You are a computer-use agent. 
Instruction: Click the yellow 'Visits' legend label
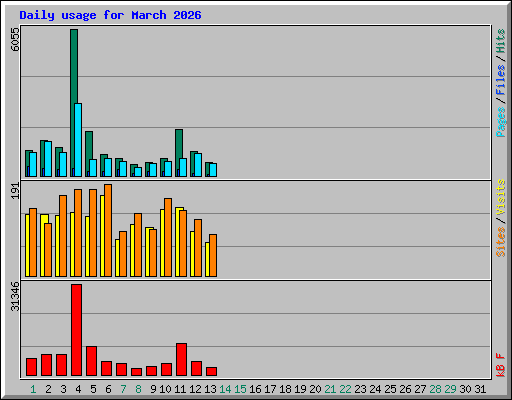pyautogui.click(x=501, y=197)
